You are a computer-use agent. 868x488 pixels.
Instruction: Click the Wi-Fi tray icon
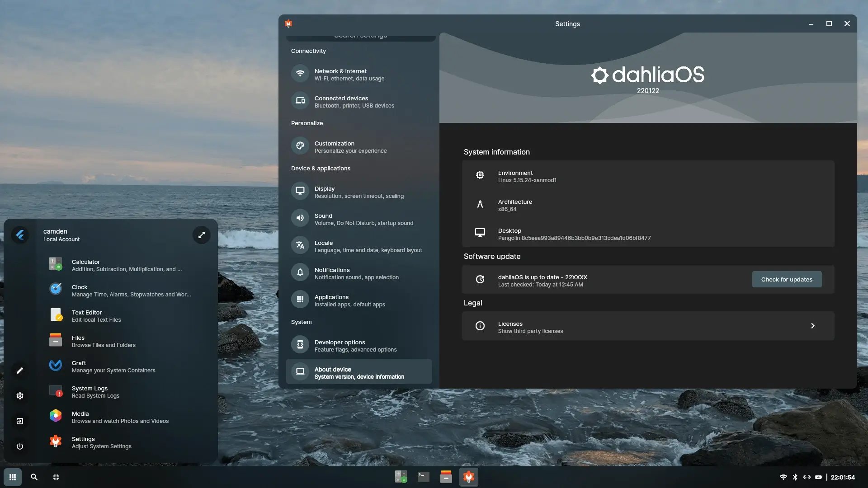point(783,477)
